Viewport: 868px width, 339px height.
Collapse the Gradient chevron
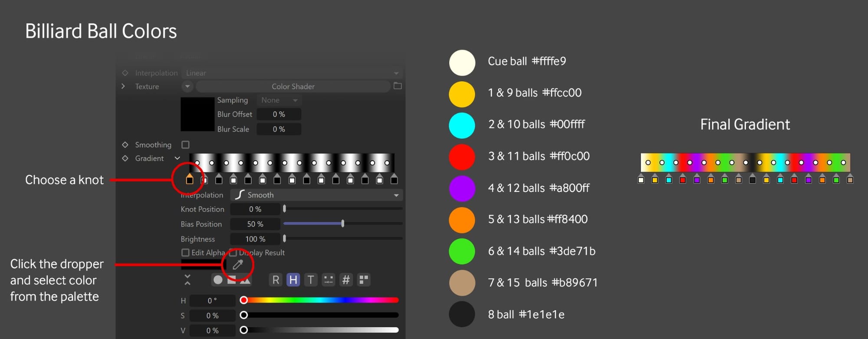[177, 158]
